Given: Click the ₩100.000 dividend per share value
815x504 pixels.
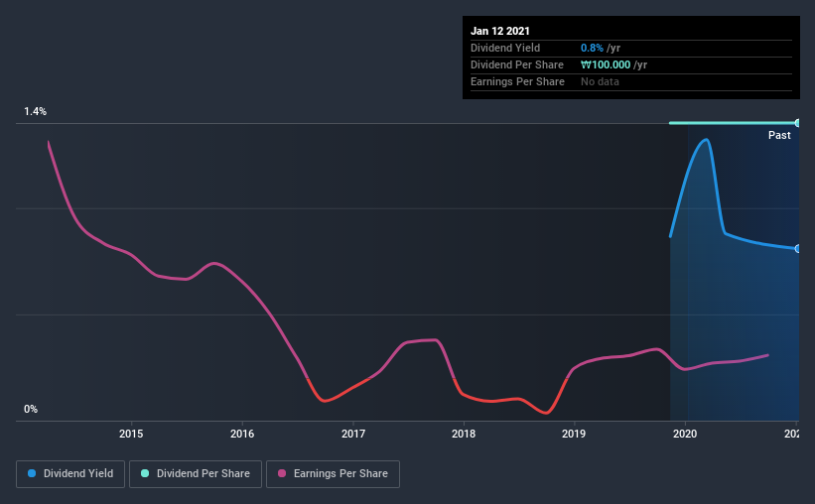Looking at the screenshot, I should [x=606, y=64].
